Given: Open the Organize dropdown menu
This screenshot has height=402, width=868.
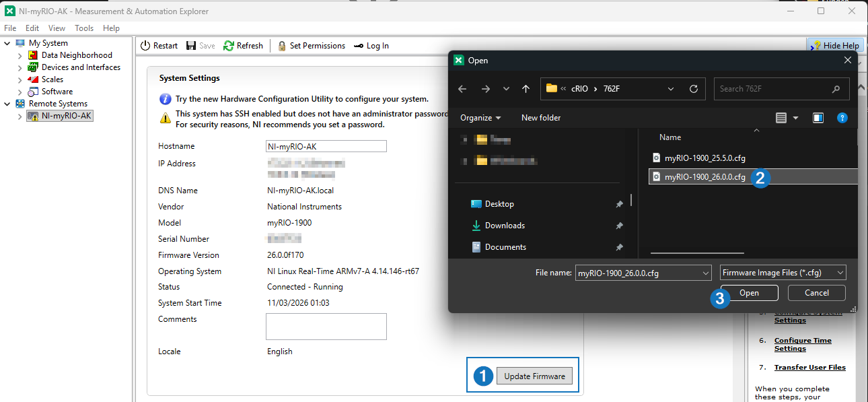Looking at the screenshot, I should coord(480,118).
